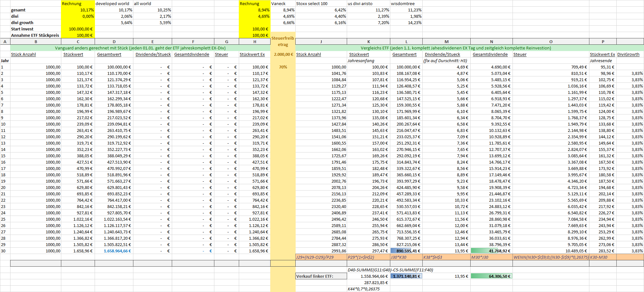This screenshot has width=644, height=292.
Task: Select the 'K44*0,7*0,26375' formula text
Action: (364, 289)
